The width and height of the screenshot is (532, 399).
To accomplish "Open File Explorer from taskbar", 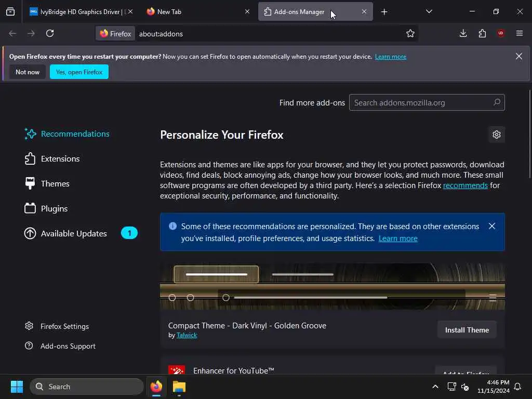I will click(x=179, y=387).
